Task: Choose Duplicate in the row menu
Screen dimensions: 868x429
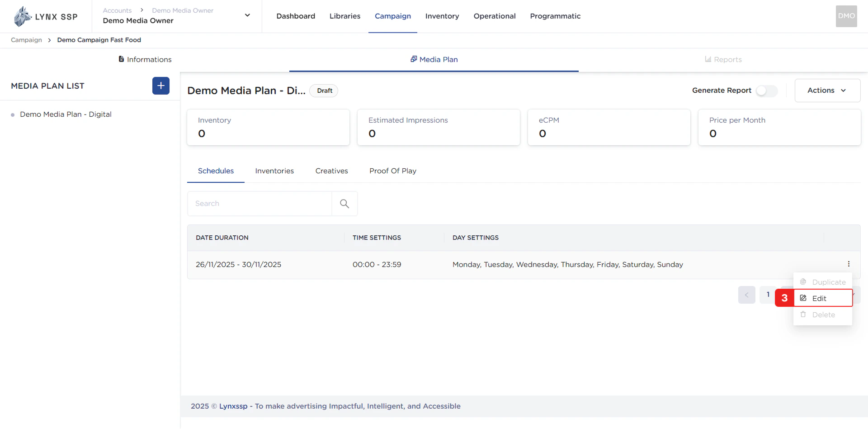Action: 823,282
